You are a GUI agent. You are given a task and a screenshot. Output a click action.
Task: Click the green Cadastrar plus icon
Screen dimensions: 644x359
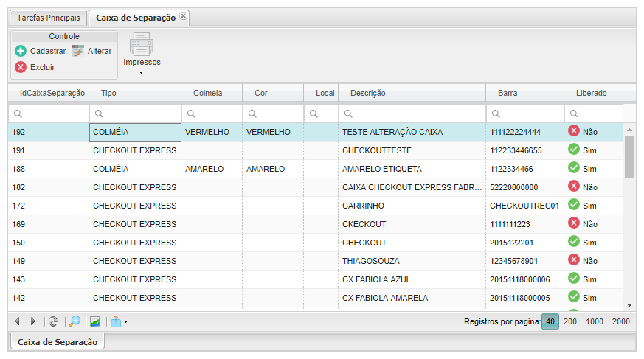point(21,51)
